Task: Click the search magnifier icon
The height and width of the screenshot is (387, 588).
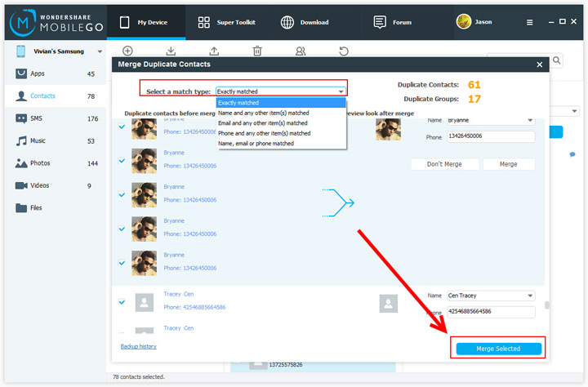Action: (x=556, y=60)
